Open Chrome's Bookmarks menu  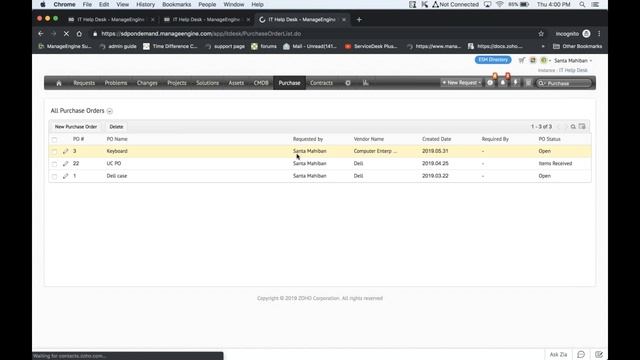176,4
